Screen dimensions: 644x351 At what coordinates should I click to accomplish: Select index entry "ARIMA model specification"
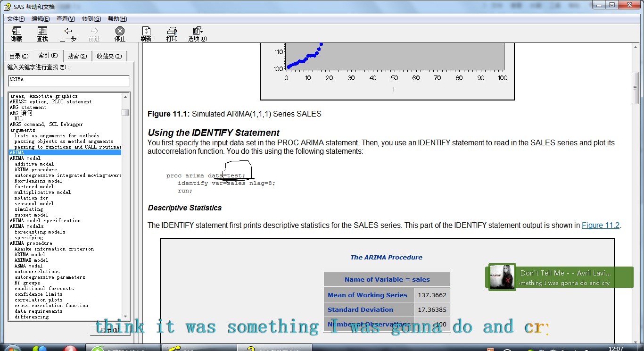pyautogui.click(x=45, y=221)
